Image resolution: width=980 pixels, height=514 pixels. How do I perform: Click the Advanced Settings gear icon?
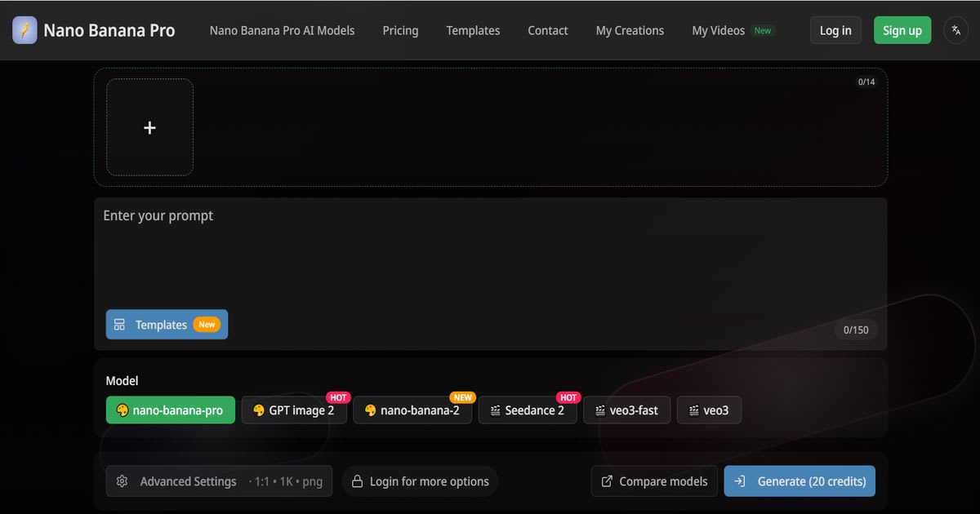pos(122,481)
